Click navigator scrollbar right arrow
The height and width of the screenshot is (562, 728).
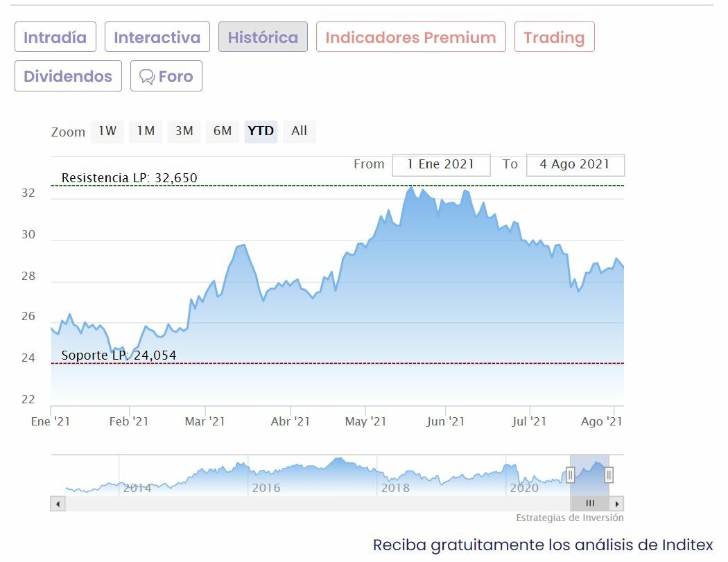(x=616, y=504)
